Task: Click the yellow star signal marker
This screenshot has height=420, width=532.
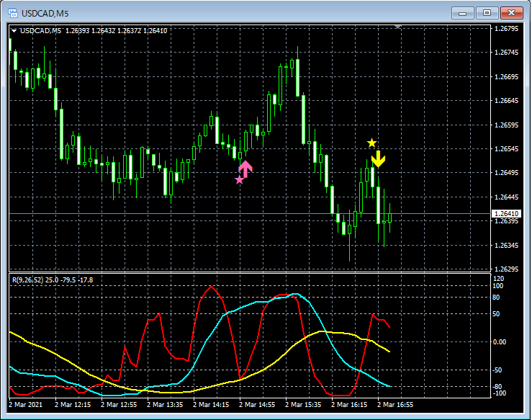Action: click(372, 143)
